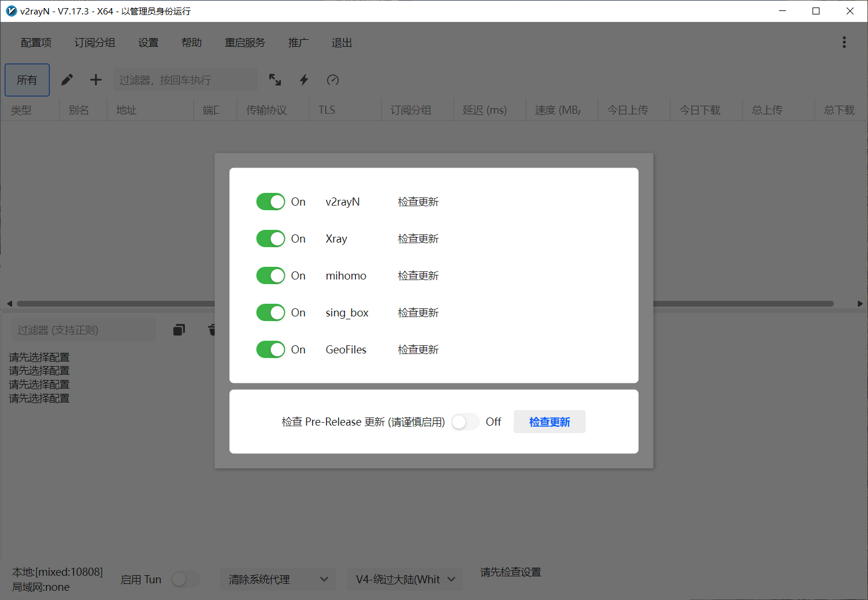This screenshot has width=868, height=600.
Task: Open the 订阅分组 menu
Action: pyautogui.click(x=95, y=43)
